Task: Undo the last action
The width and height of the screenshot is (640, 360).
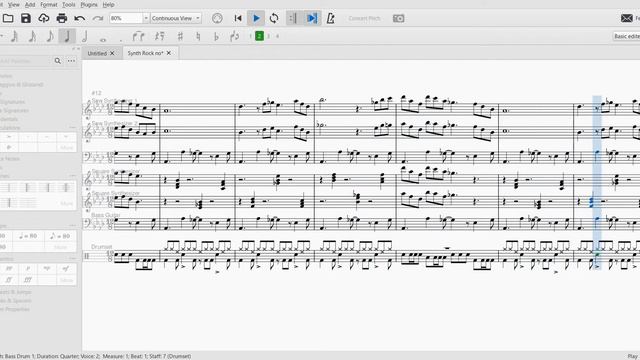Action: 80,18
